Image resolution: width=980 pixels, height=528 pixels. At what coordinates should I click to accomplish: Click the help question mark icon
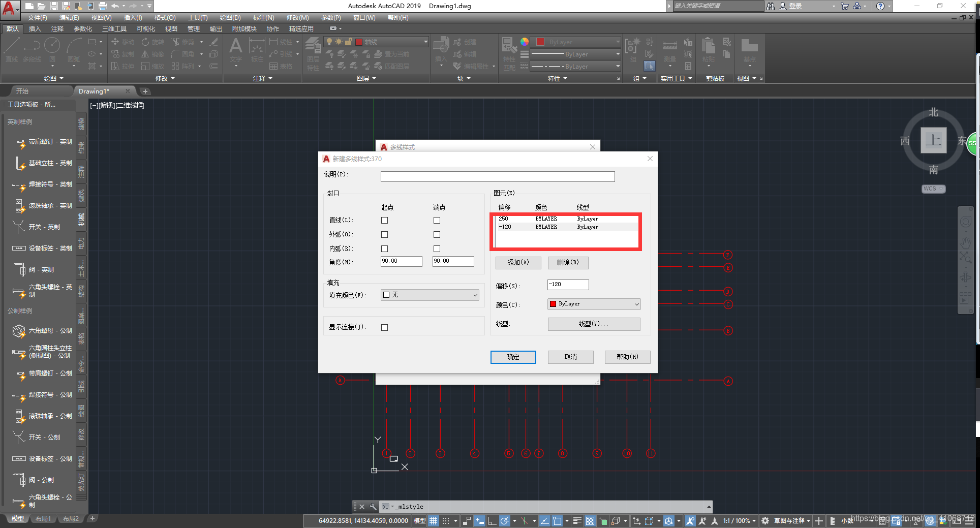click(x=880, y=6)
